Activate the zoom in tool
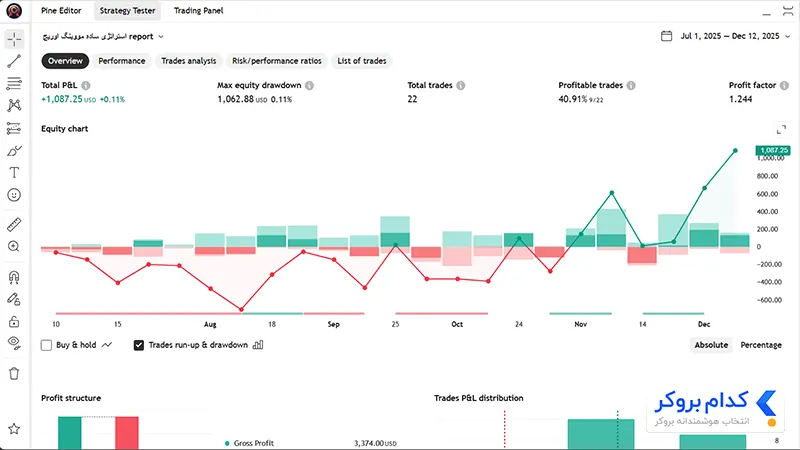800x450 pixels. pos(14,247)
